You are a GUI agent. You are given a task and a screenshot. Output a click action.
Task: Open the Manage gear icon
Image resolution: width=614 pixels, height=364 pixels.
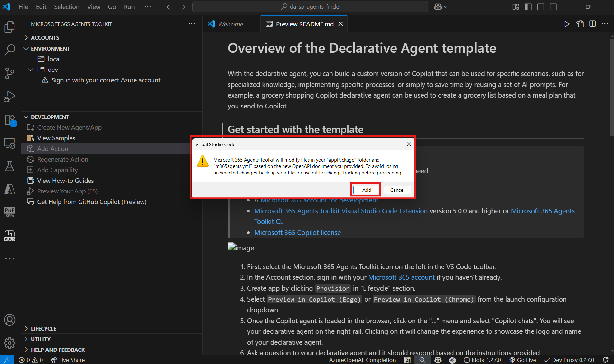click(10, 343)
